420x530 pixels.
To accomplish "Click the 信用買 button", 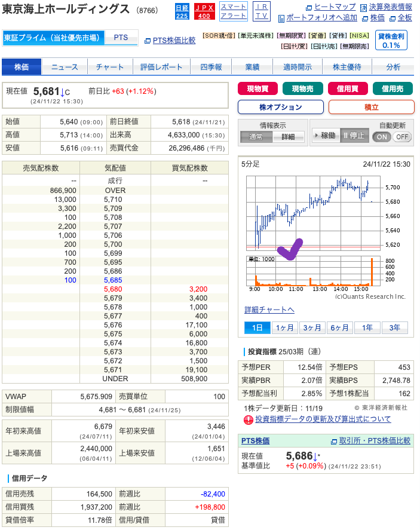I will (x=348, y=88).
